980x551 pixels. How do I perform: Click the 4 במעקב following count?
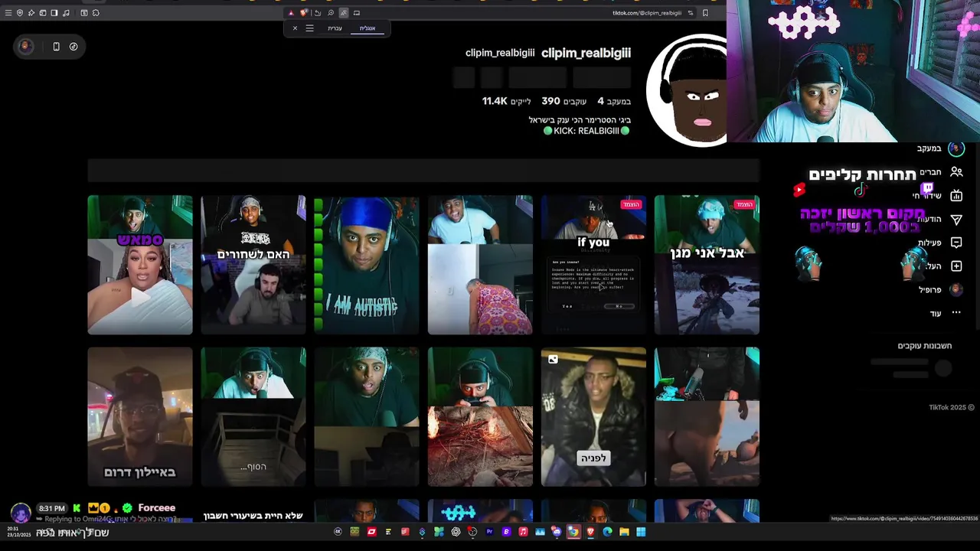pyautogui.click(x=614, y=101)
